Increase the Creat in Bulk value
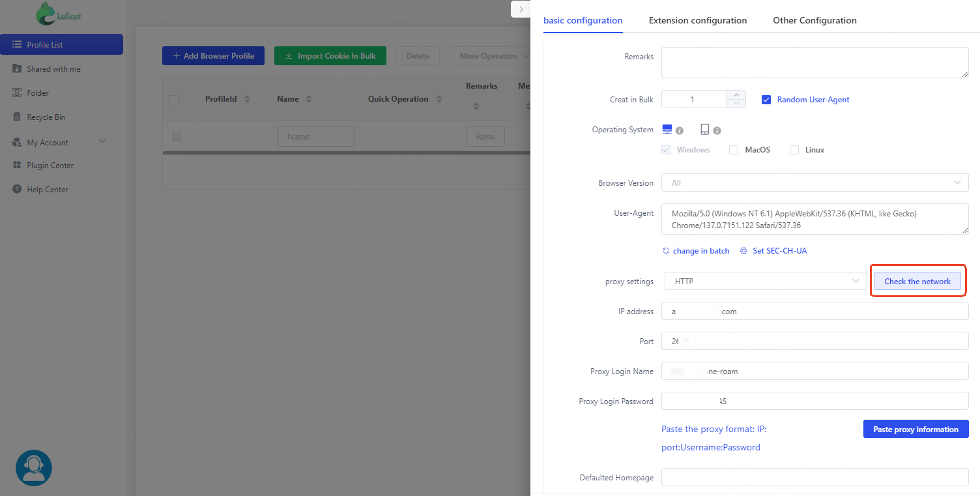The width and height of the screenshot is (980, 496). (x=736, y=95)
